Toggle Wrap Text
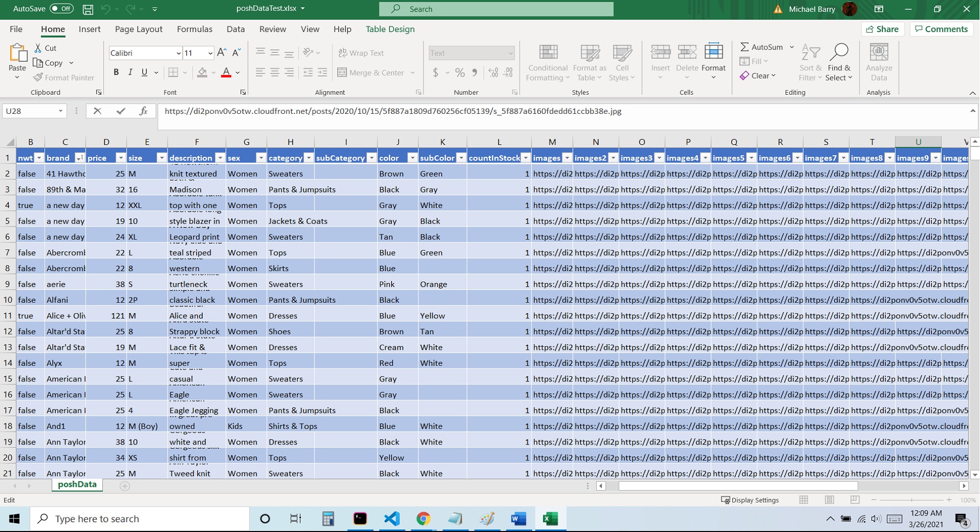The width and height of the screenshot is (980, 532). pos(361,53)
